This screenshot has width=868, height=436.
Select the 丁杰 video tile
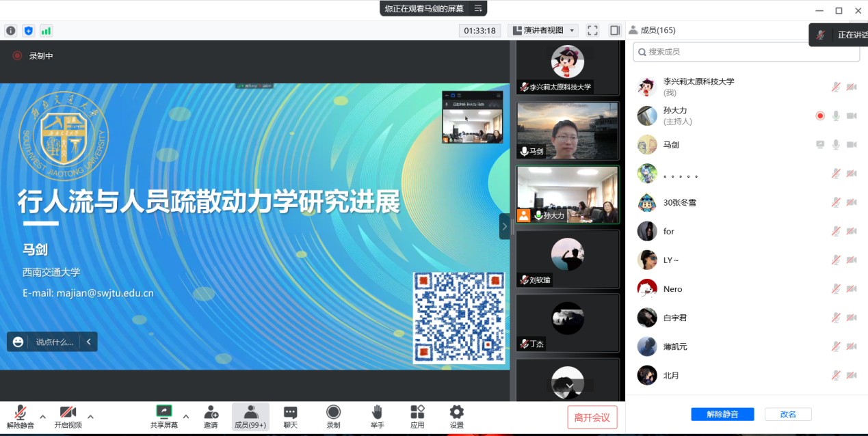(x=568, y=323)
